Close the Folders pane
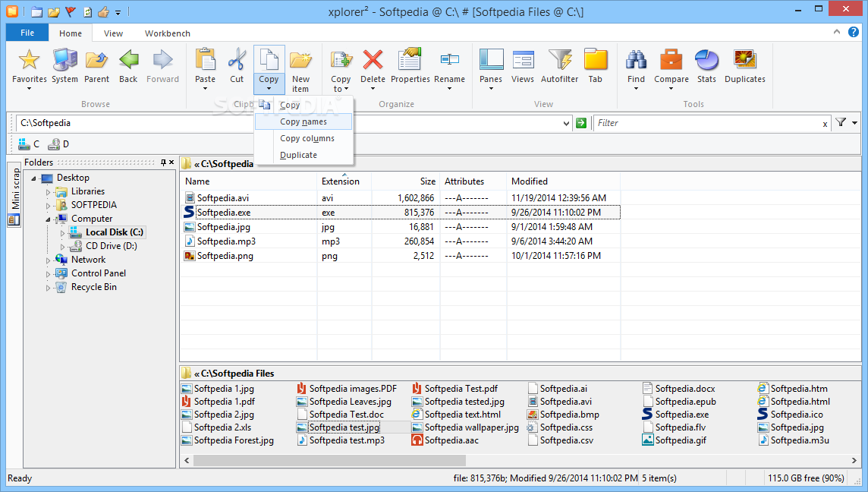The width and height of the screenshot is (868, 492). 171,162
